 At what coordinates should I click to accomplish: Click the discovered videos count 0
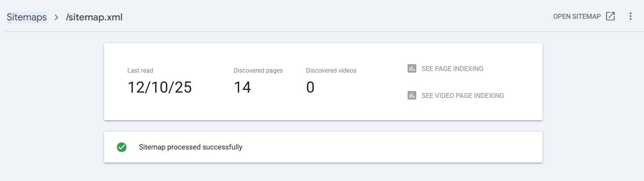[x=310, y=87]
